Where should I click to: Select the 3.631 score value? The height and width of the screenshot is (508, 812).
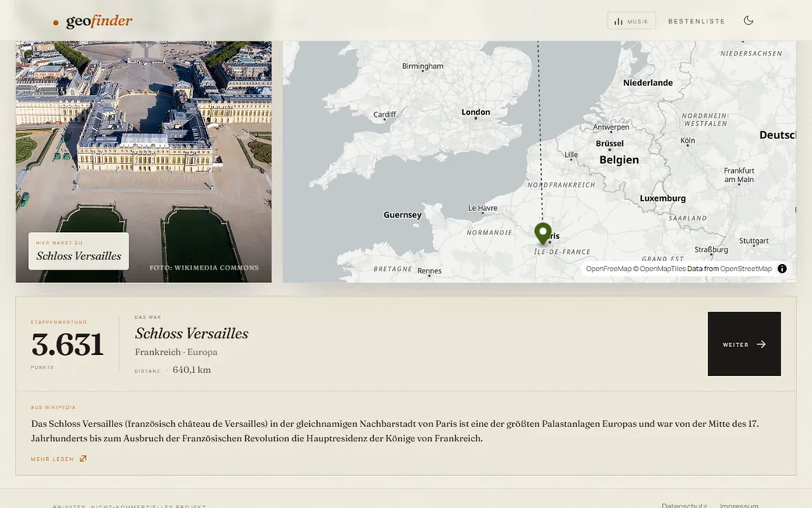point(67,344)
